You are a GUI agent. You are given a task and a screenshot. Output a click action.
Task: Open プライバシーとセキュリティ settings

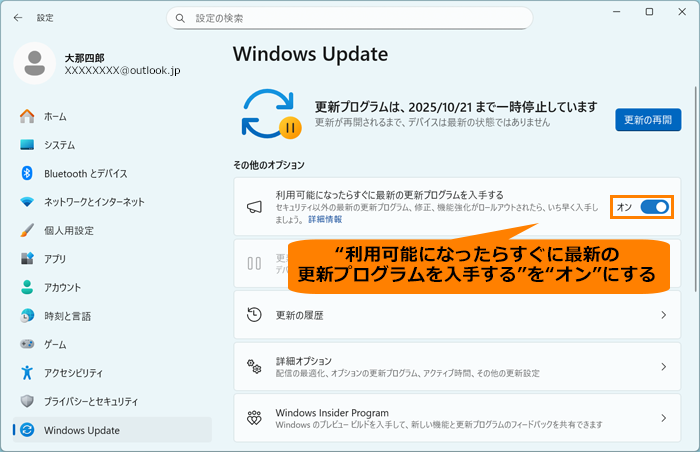point(112,401)
